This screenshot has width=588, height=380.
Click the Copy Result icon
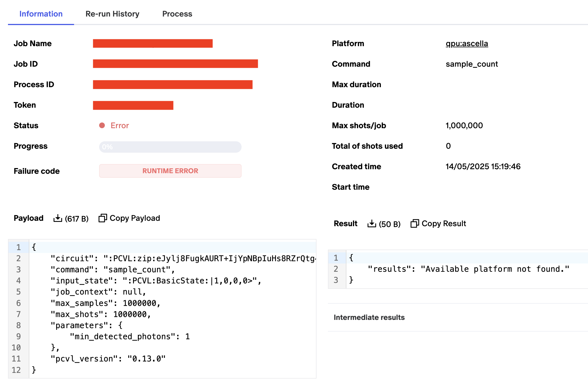coord(415,224)
